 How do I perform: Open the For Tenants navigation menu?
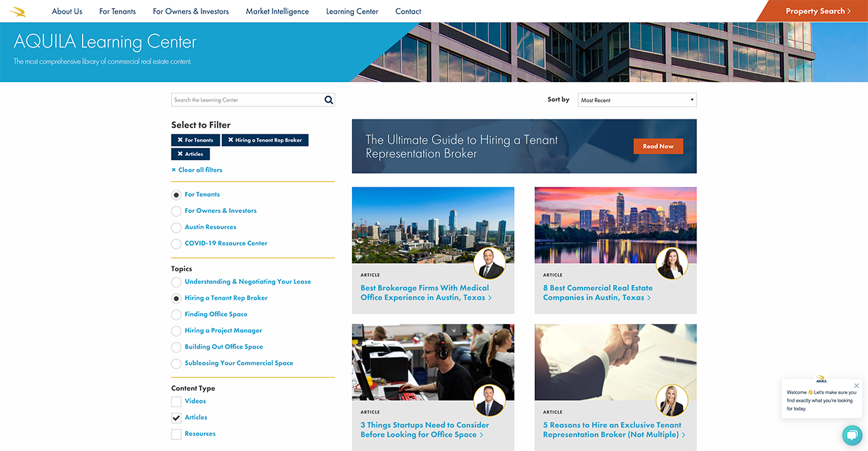(117, 12)
